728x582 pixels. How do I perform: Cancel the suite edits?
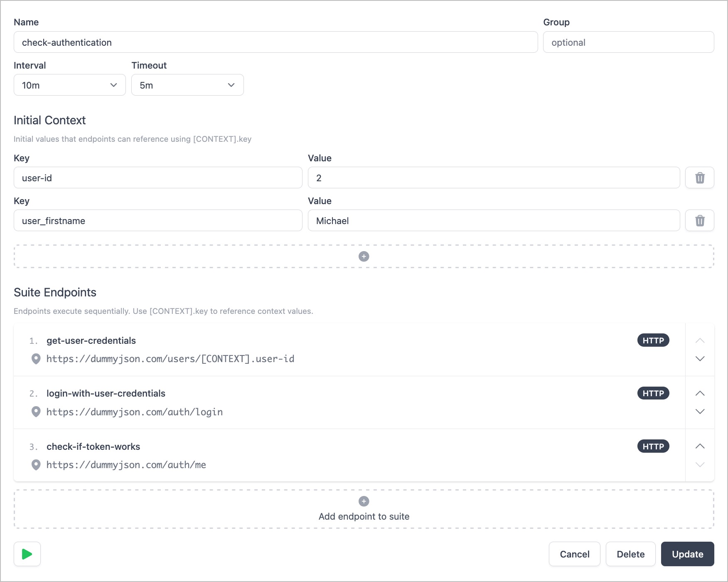tap(574, 554)
